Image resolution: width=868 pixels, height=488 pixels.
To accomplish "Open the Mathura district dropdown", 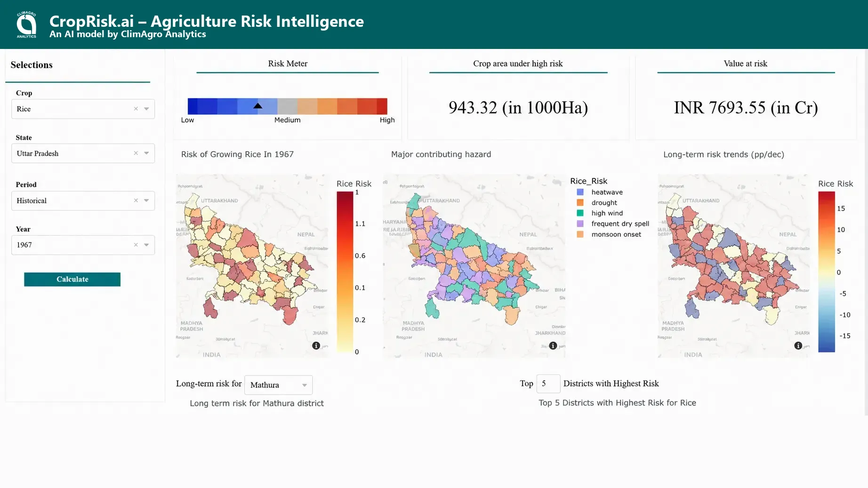I will [279, 385].
